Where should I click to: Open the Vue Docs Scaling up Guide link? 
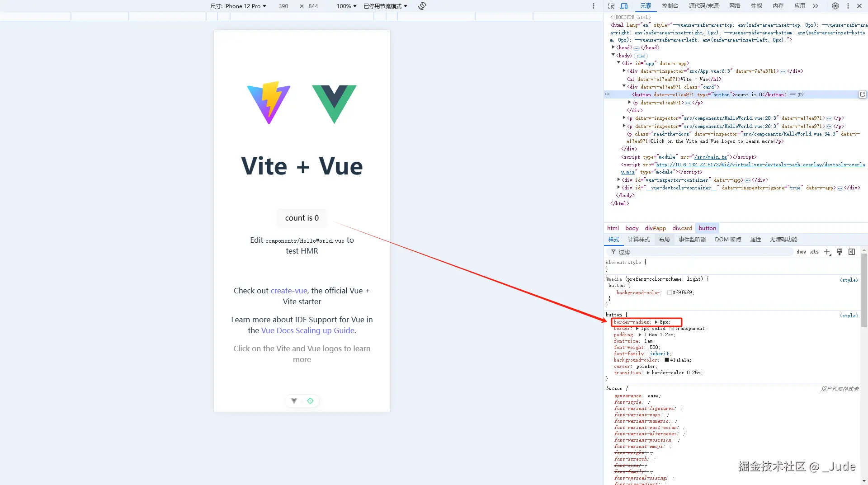coord(307,330)
